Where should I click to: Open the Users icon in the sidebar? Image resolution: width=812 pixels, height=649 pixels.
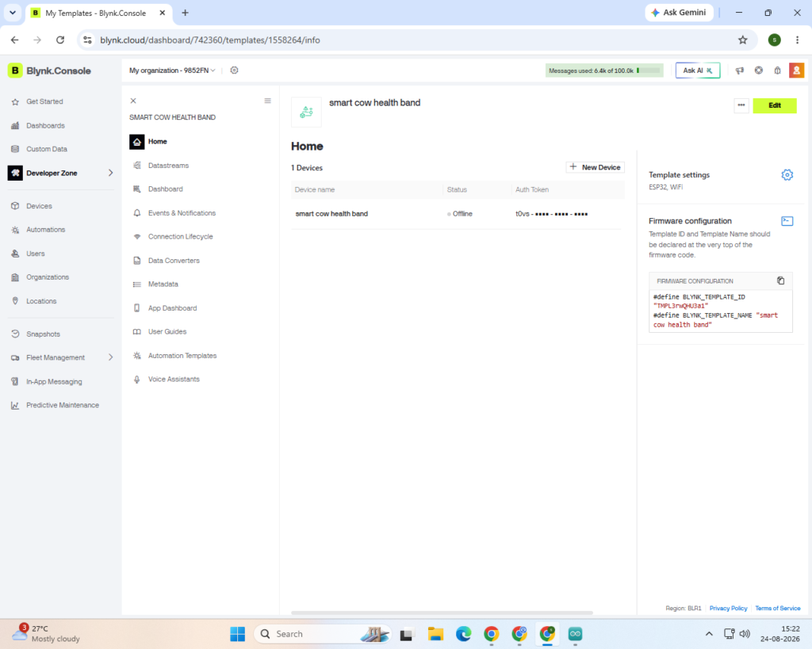tap(15, 254)
